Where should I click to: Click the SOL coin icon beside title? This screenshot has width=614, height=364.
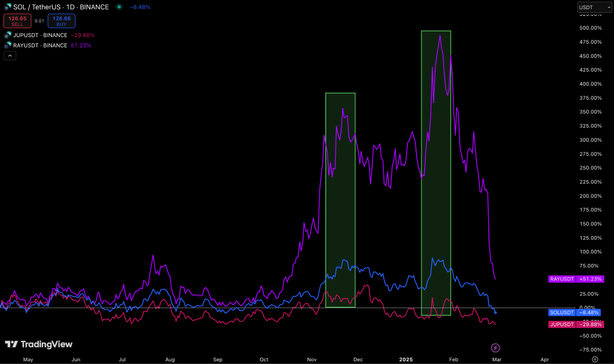[x=8, y=7]
